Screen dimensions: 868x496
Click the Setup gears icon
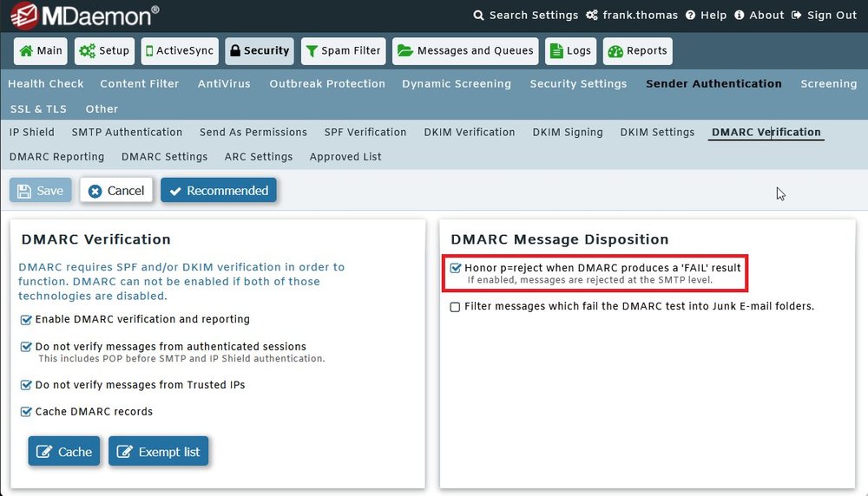tap(87, 51)
